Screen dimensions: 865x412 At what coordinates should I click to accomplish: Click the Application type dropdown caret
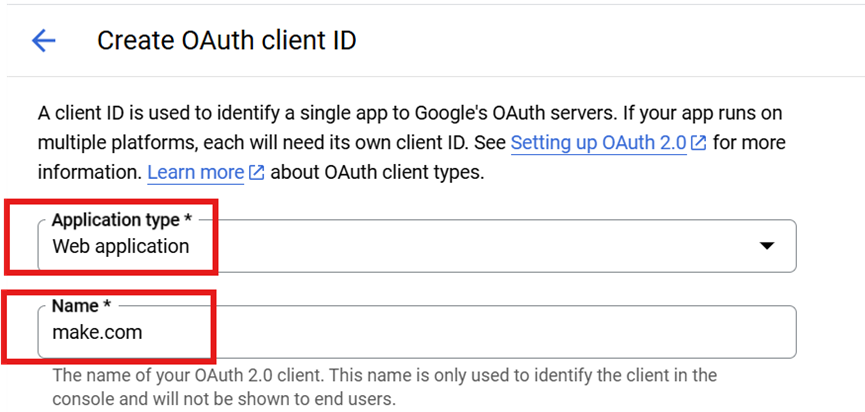(x=767, y=246)
